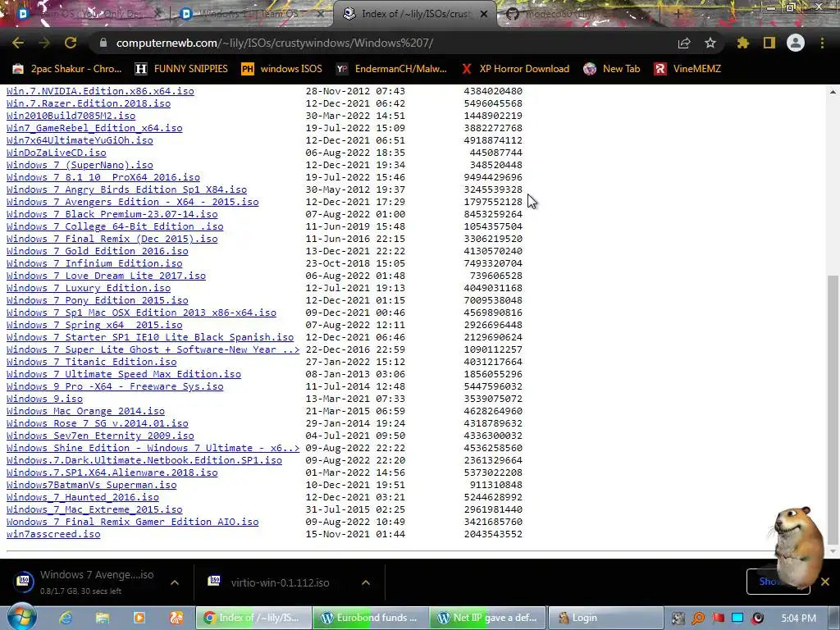The height and width of the screenshot is (630, 840).
Task: Download Windows_7_Haunted_2016.iso
Action: [x=83, y=497]
